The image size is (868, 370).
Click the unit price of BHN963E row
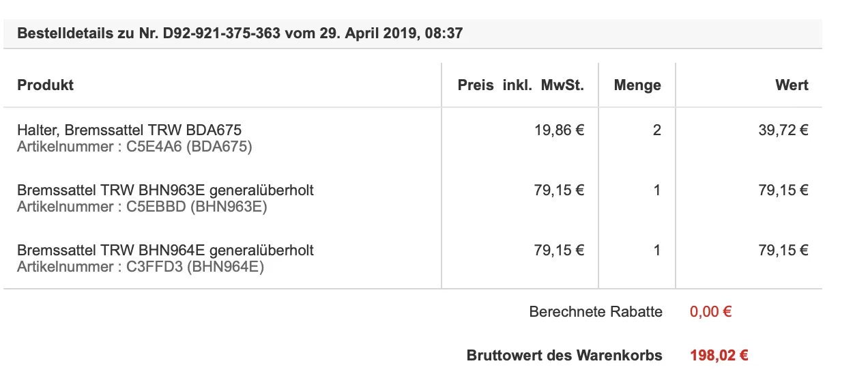click(559, 190)
